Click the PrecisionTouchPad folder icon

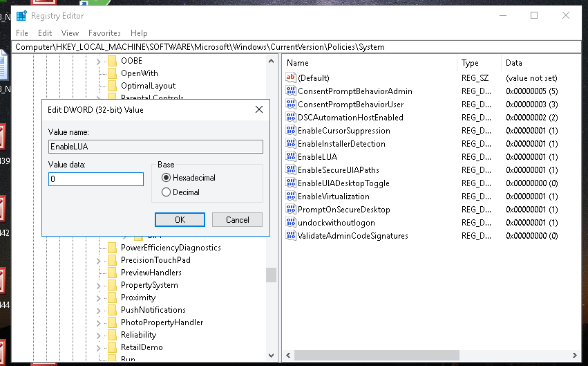(x=112, y=260)
